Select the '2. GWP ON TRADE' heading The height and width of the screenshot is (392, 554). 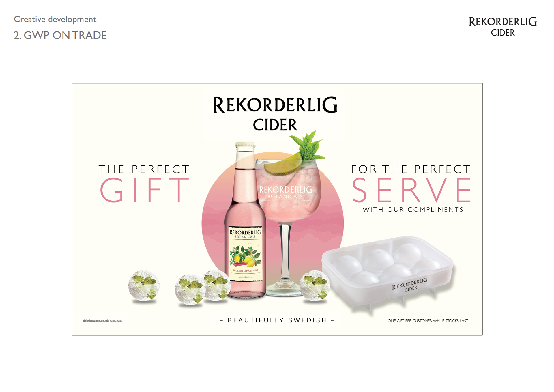[x=60, y=35]
